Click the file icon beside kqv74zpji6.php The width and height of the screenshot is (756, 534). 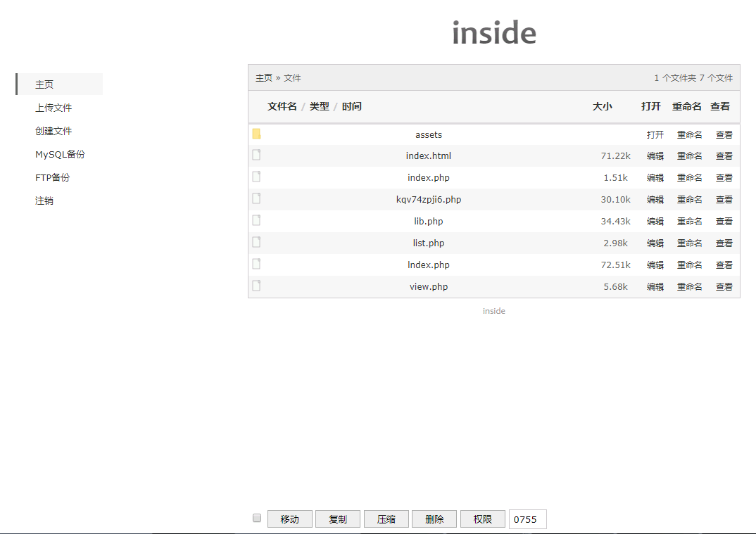click(257, 199)
